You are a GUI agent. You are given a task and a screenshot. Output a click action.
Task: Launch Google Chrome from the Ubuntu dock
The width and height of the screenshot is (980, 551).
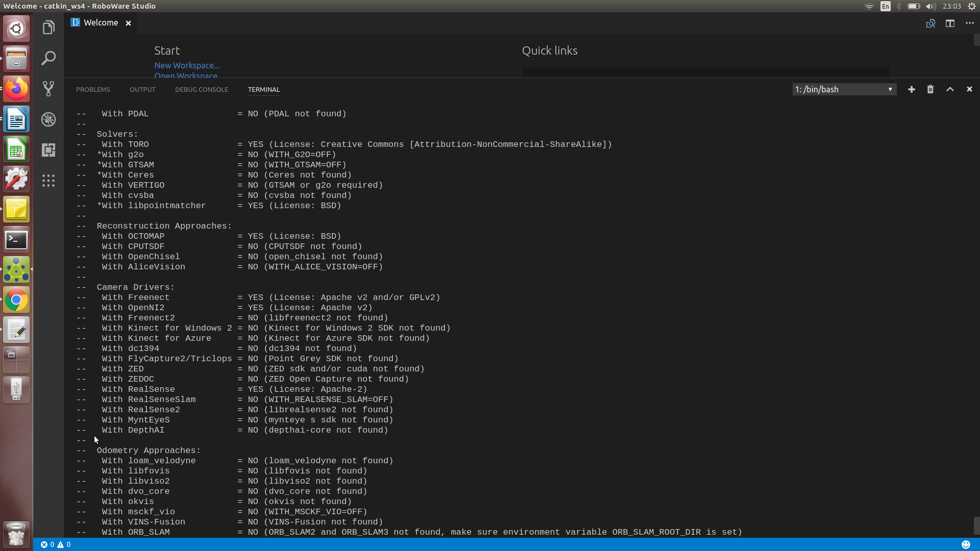(16, 300)
